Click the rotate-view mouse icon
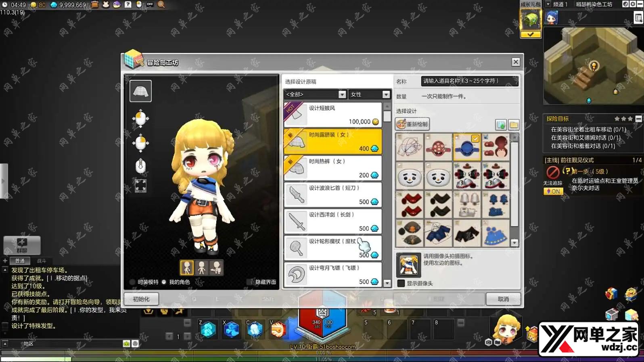The image size is (644, 362). coord(140,119)
